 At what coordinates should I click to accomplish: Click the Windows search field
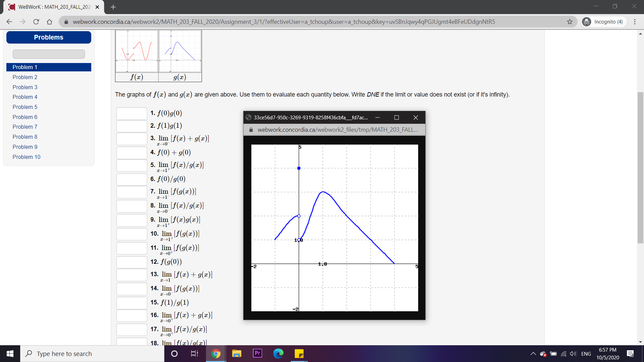[93, 353]
